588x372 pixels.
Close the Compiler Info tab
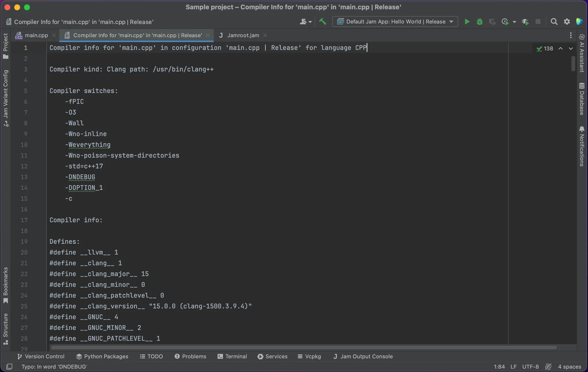pos(208,35)
